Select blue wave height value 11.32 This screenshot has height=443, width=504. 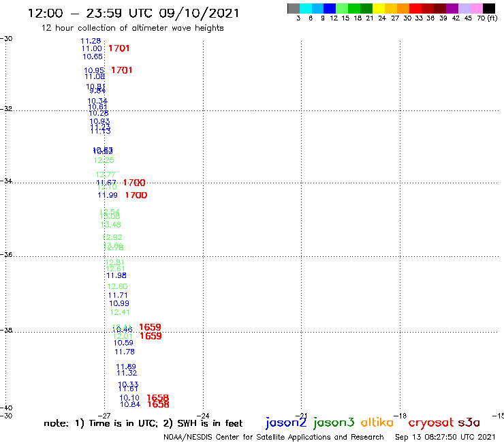127,373
